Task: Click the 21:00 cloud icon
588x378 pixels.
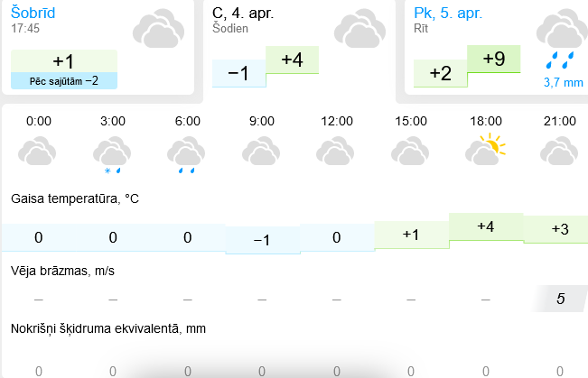Action: [559, 151]
